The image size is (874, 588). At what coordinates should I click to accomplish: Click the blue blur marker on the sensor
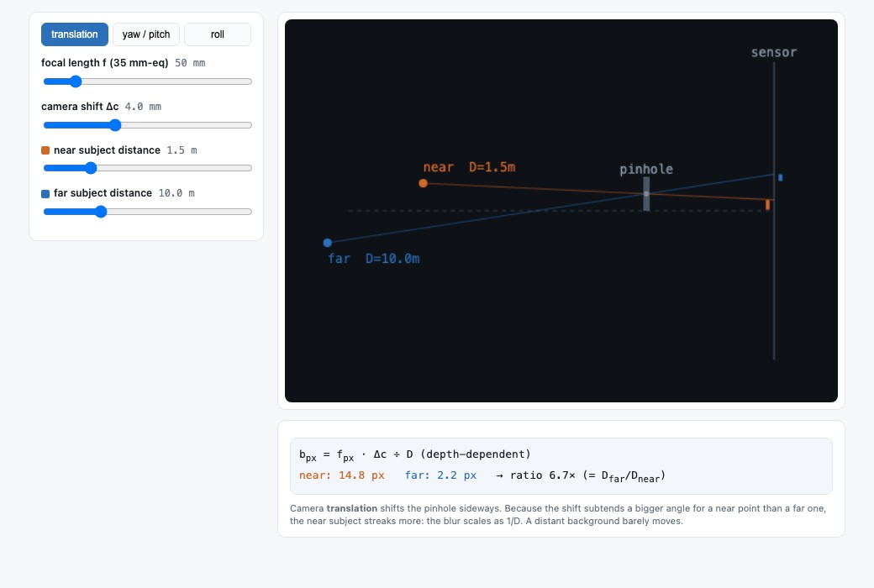click(781, 178)
